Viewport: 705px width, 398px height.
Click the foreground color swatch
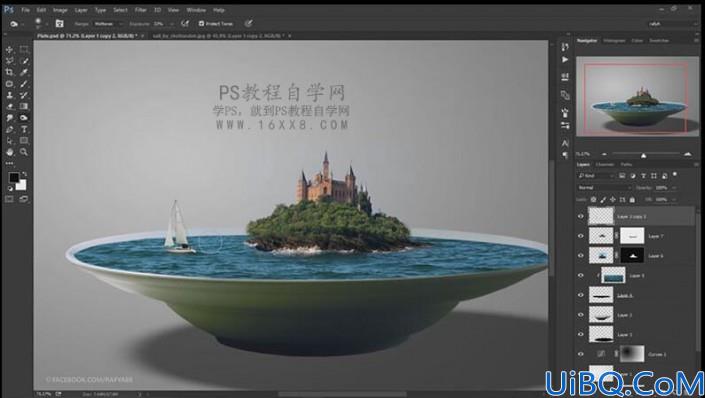tap(14, 178)
